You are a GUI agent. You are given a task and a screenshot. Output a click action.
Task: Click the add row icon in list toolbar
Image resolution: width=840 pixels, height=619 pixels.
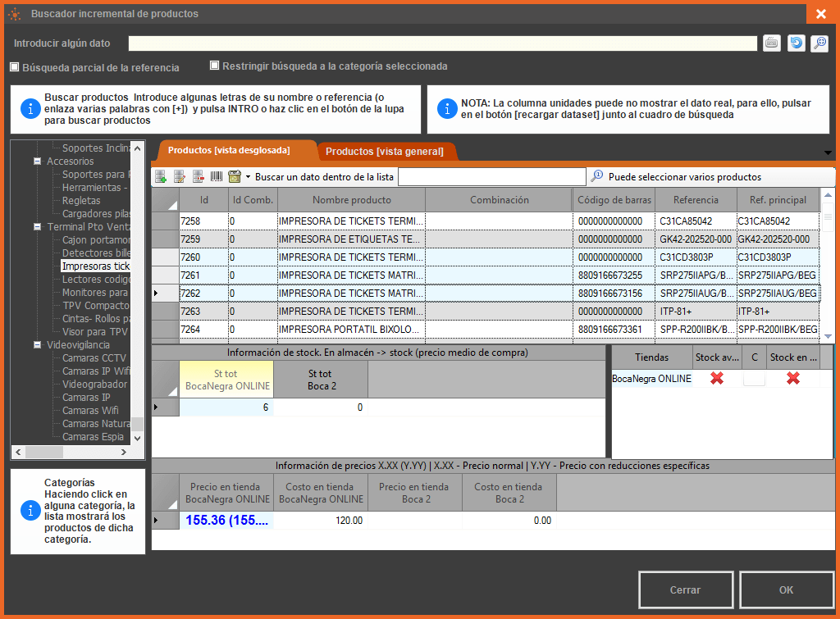point(161,176)
